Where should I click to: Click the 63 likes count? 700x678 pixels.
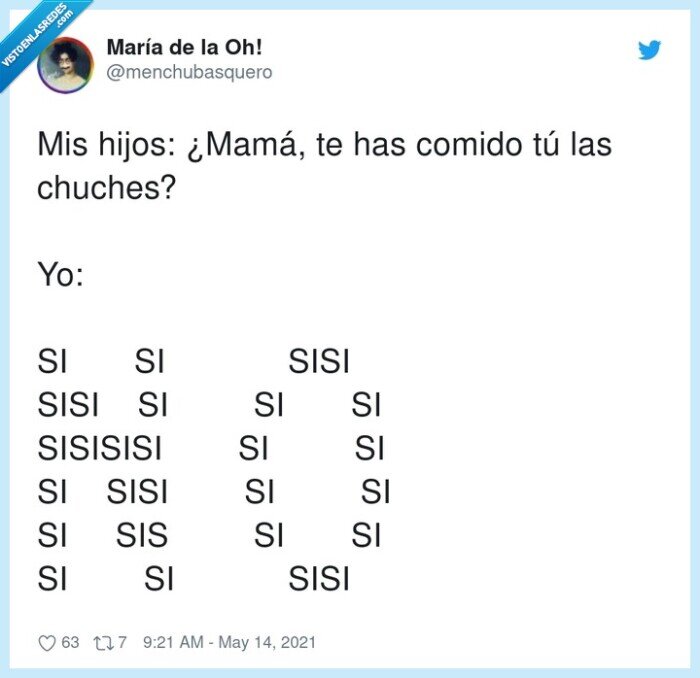(70, 643)
